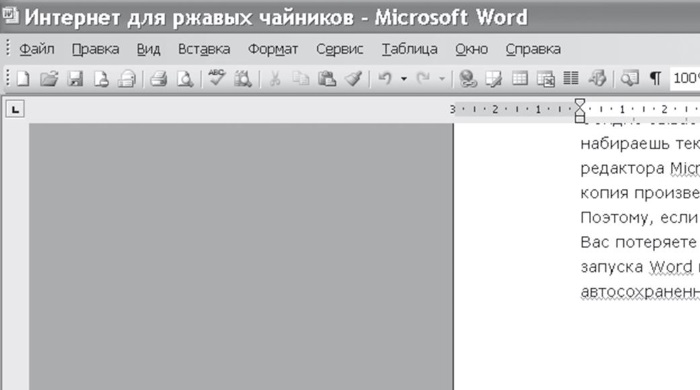Image resolution: width=700 pixels, height=390 pixels.
Task: Click the first-line indent ruler marker
Action: 579,104
